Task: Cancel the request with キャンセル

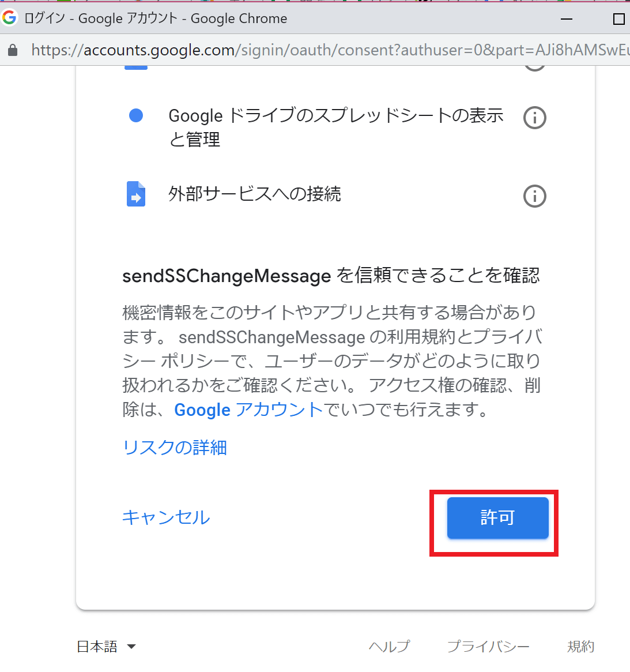Action: (166, 517)
